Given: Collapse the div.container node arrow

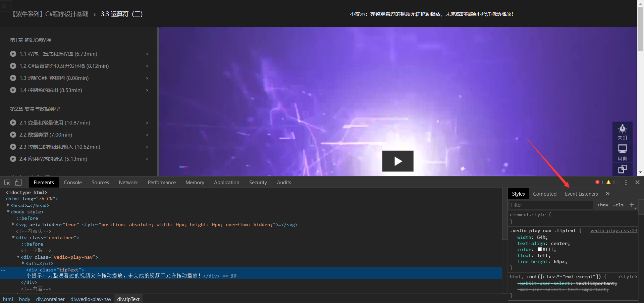Looking at the screenshot, I should [x=13, y=237].
